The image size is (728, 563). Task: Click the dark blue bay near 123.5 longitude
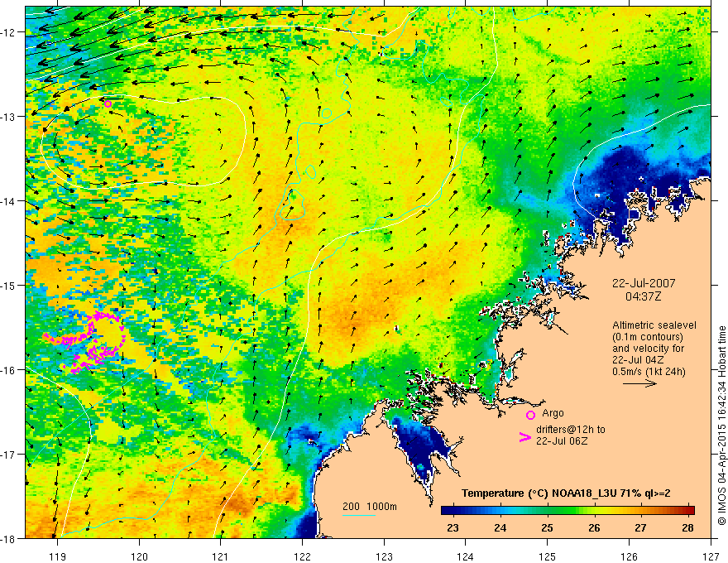coord(420,446)
